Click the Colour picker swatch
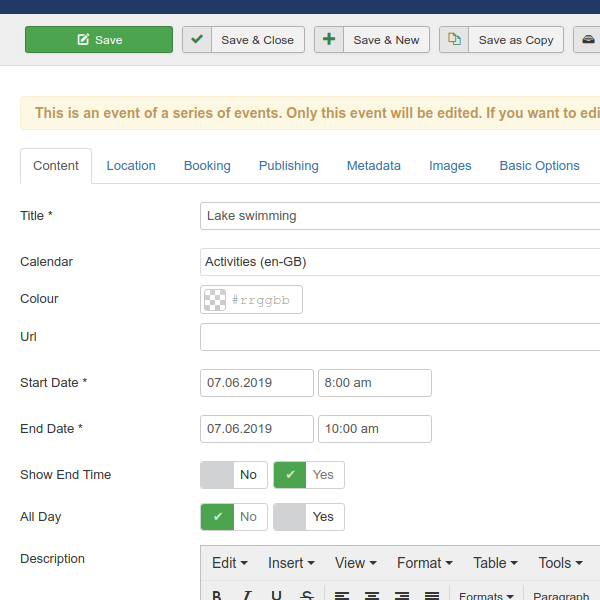The width and height of the screenshot is (600, 600). 214,300
